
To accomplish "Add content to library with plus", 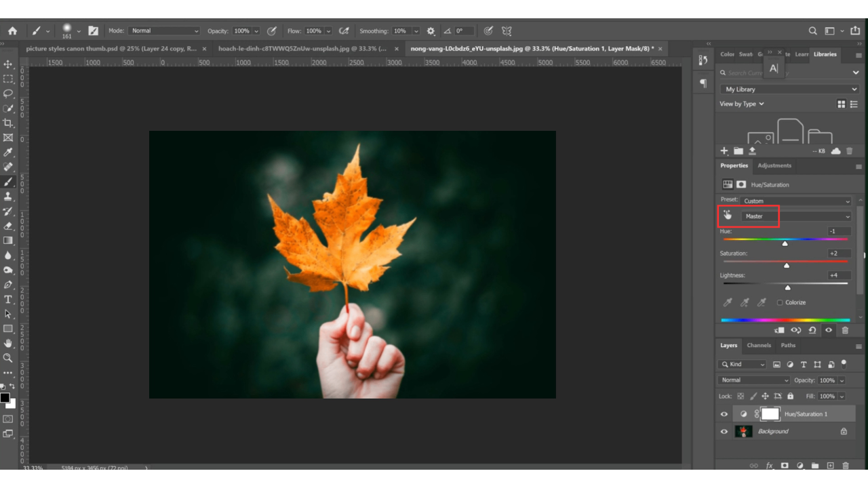I will coord(724,150).
